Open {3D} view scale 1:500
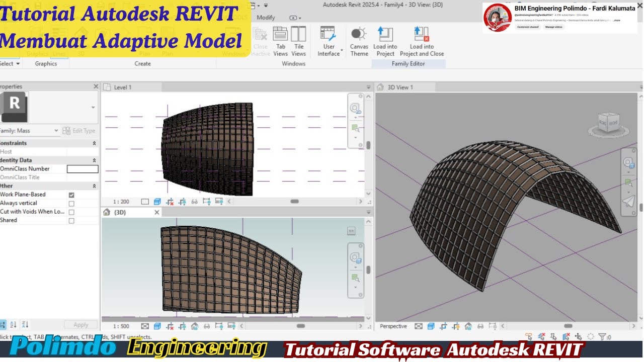 pyautogui.click(x=121, y=326)
